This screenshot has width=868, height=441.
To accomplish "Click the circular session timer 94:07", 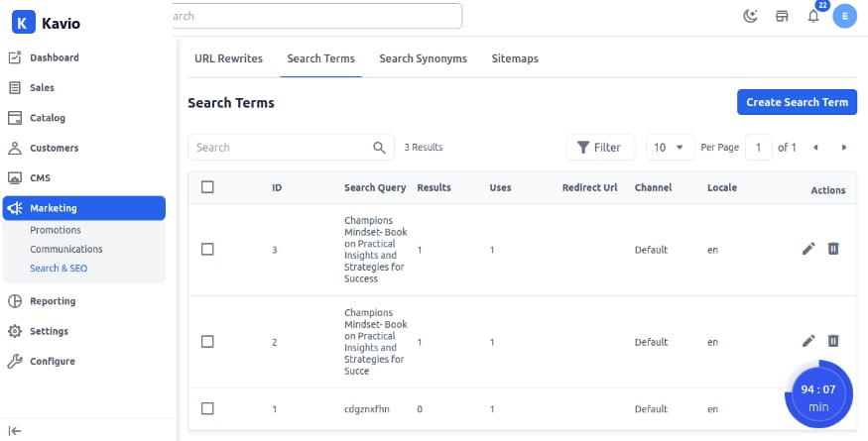I will [x=818, y=394].
